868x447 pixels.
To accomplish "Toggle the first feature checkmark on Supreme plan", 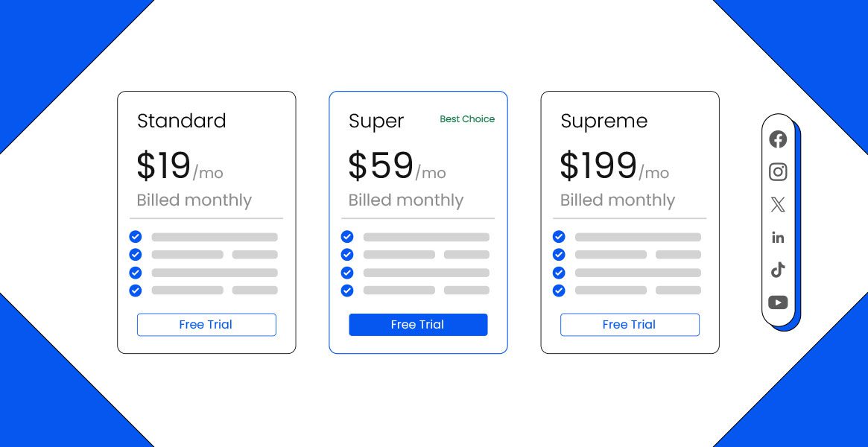I will point(559,236).
